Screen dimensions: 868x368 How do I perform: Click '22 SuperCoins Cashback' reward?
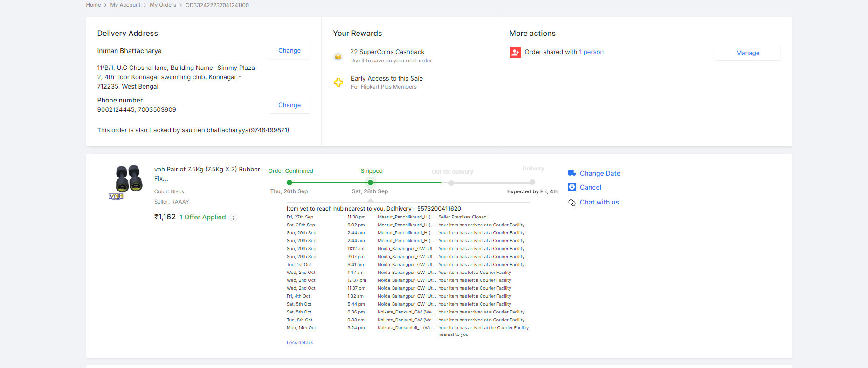pos(387,52)
